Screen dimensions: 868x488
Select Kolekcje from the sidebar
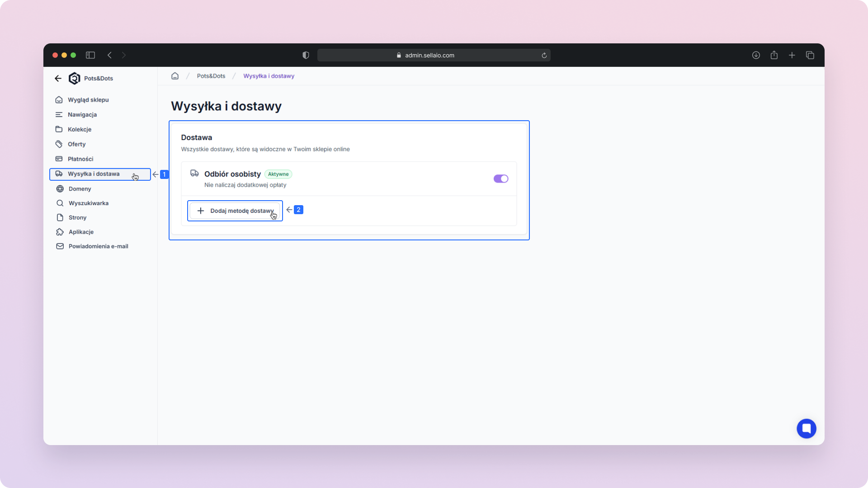tap(80, 129)
